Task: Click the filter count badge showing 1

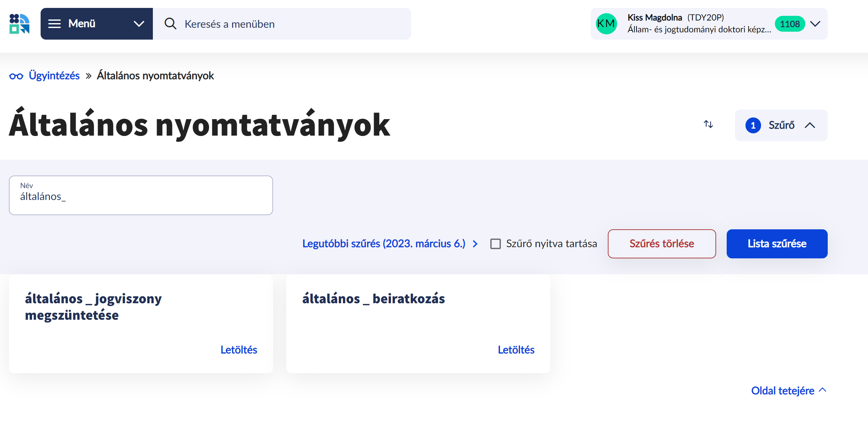Action: tap(753, 125)
